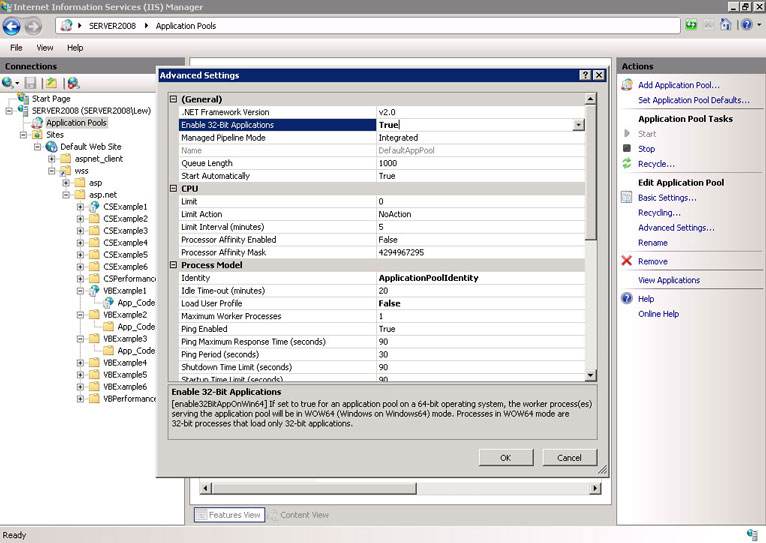Viewport: 766px width, 543px height.
Task: Click the Online Help link
Action: click(x=659, y=313)
